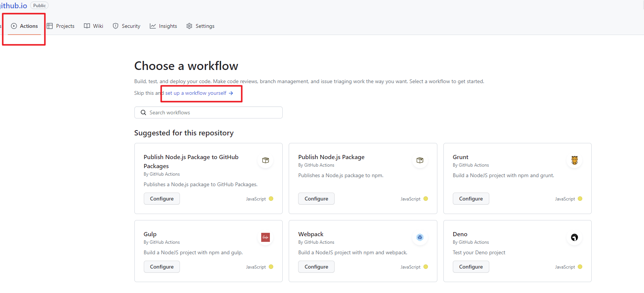This screenshot has height=293, width=644.
Task: Click the JavaScript label on the Webpack card
Action: (x=410, y=267)
